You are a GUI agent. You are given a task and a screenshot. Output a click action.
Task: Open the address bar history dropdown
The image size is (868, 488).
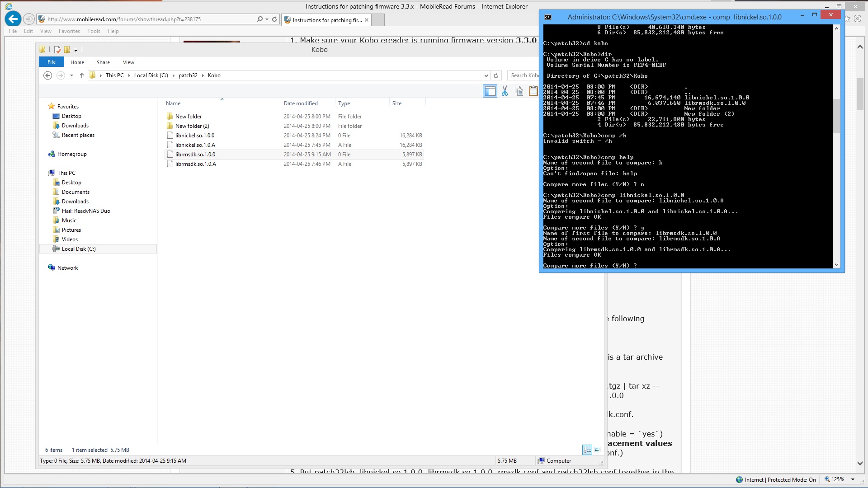pos(486,75)
